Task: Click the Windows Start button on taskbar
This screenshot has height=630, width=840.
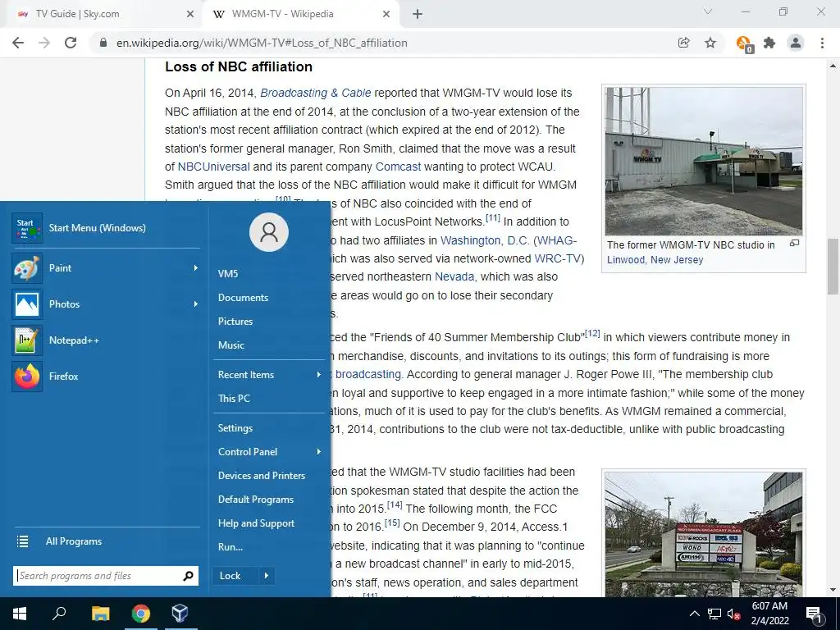Action: pos(20,614)
